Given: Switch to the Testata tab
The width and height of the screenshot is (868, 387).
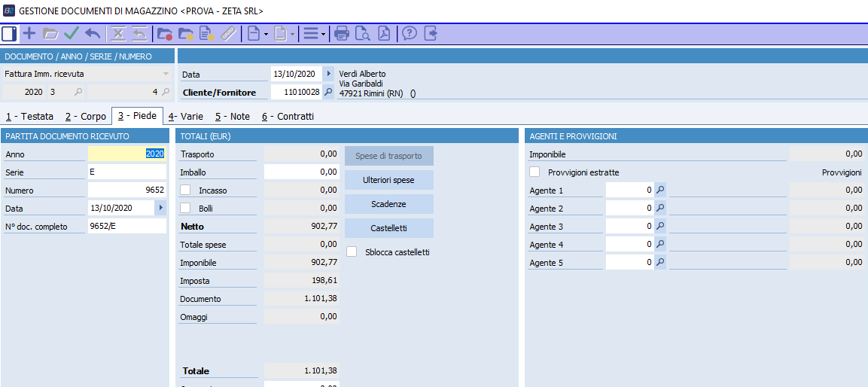Looking at the screenshot, I should coord(29,117).
